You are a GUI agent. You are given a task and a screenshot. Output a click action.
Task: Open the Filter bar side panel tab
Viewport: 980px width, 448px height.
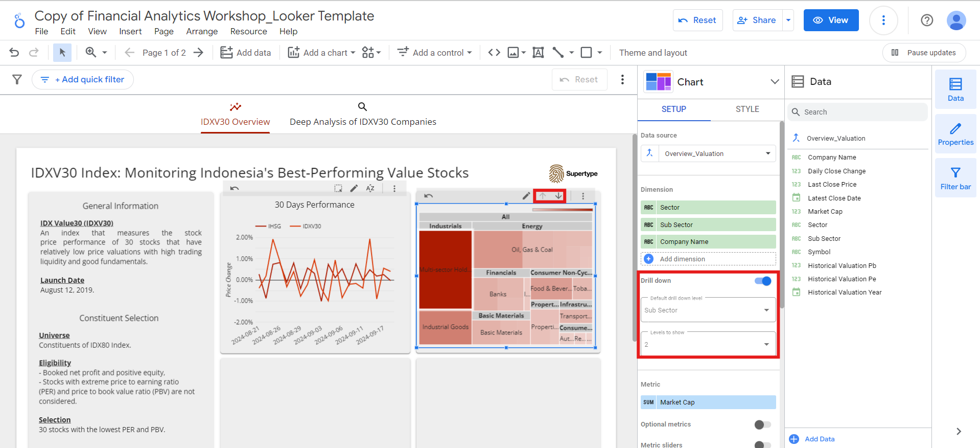955,178
